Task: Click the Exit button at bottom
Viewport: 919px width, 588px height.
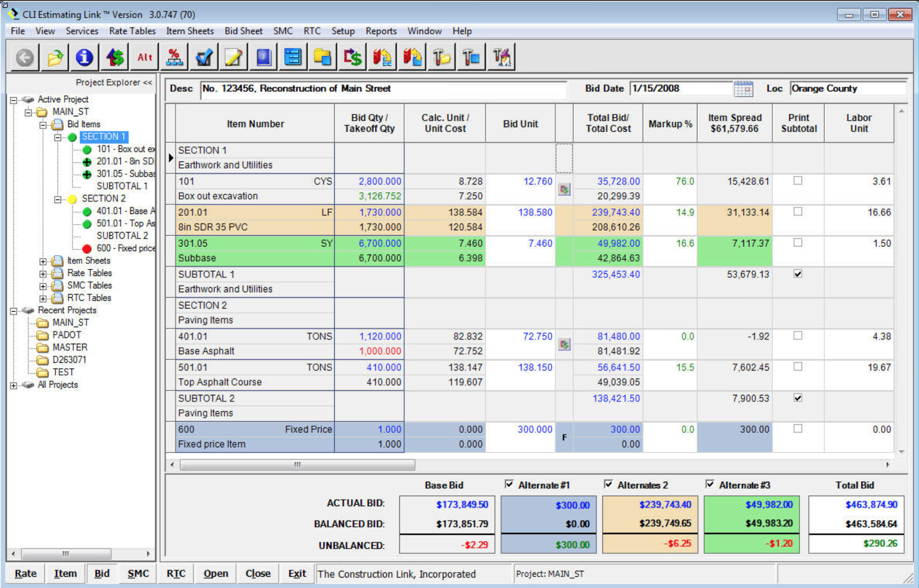Action: click(297, 574)
